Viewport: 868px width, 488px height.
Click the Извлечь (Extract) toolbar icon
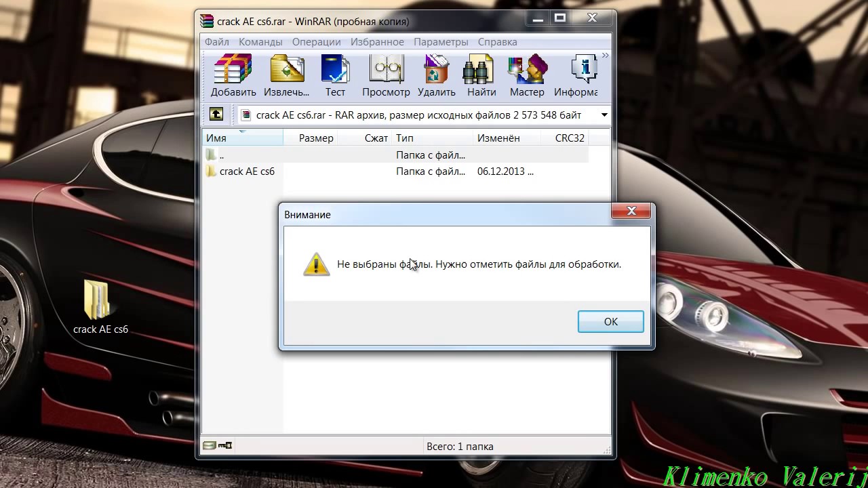pyautogui.click(x=286, y=76)
